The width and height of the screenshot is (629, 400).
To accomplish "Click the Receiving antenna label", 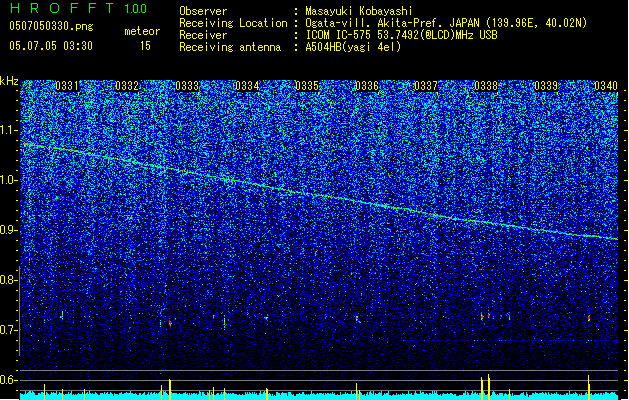I will coord(230,47).
